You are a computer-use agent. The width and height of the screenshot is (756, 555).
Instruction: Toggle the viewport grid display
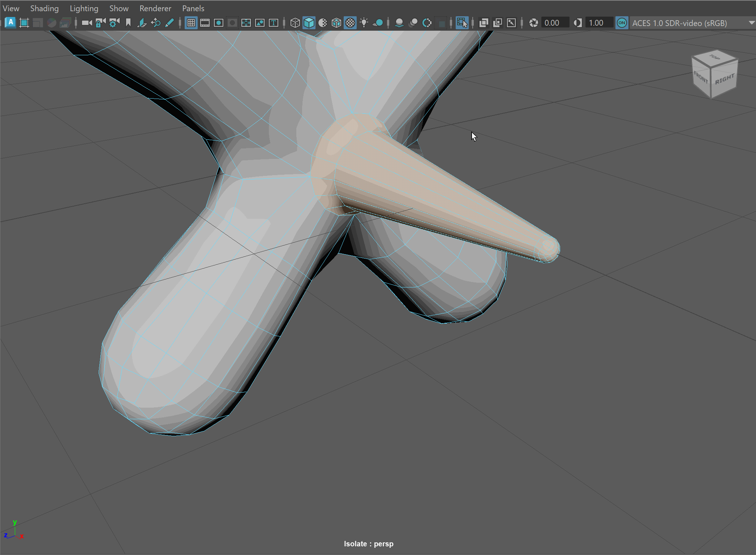[191, 23]
